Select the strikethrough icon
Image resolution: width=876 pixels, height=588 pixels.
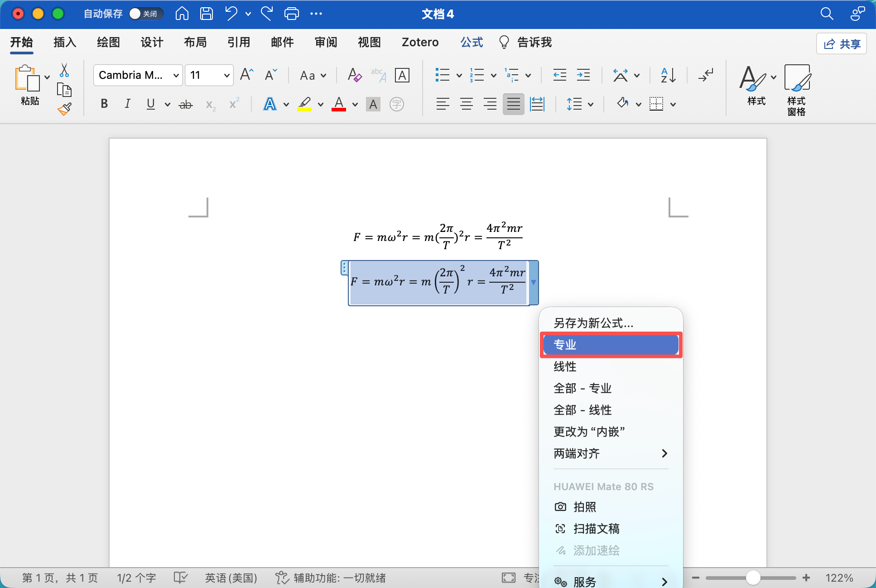tap(185, 104)
